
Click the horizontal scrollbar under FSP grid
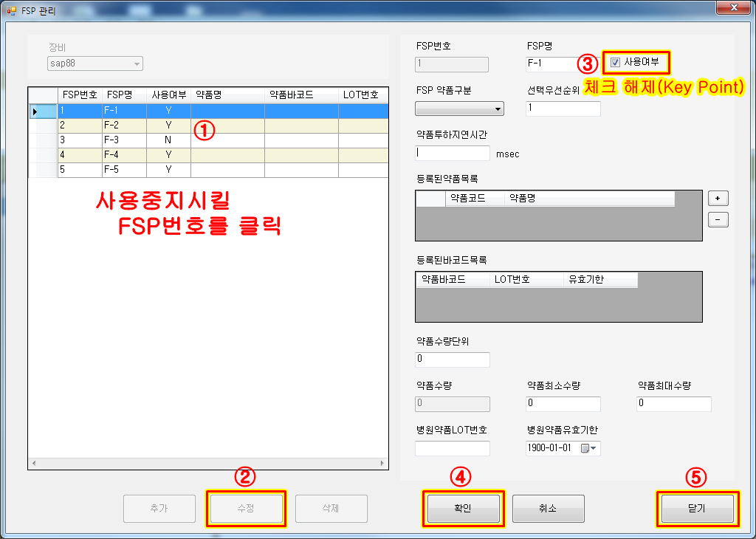pyautogui.click(x=207, y=464)
